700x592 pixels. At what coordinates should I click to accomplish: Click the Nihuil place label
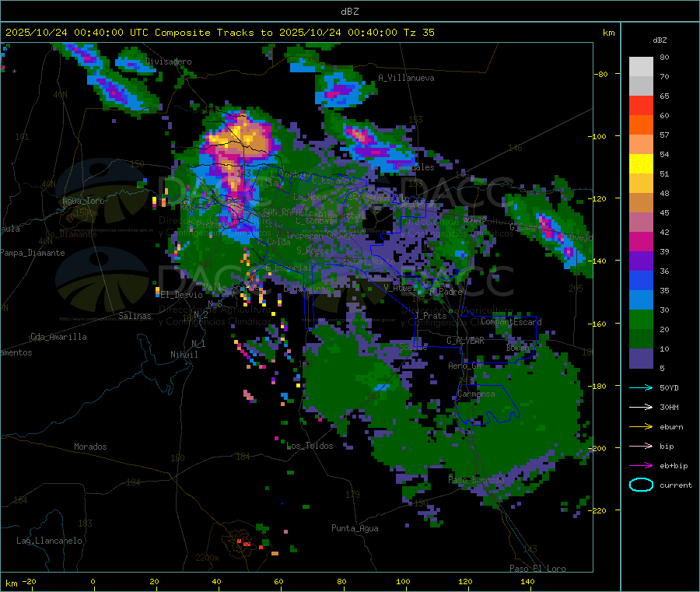(x=184, y=355)
